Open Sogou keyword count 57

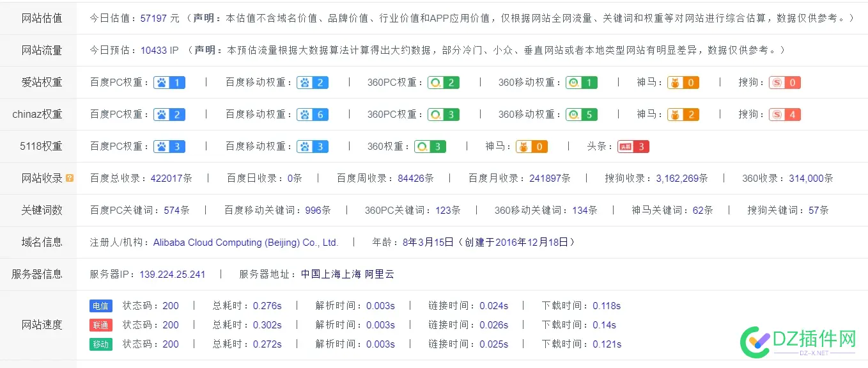[814, 210]
